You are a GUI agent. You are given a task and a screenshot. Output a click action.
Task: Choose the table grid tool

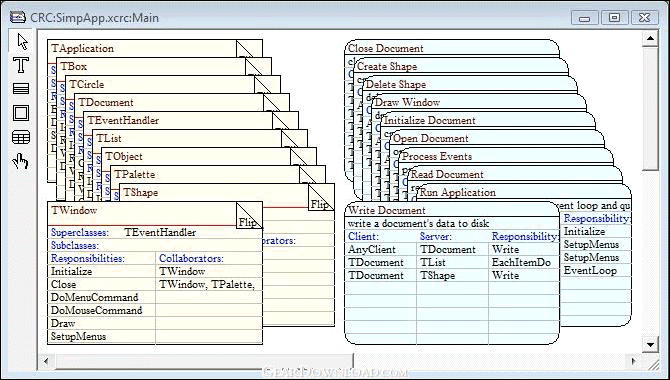[21, 137]
